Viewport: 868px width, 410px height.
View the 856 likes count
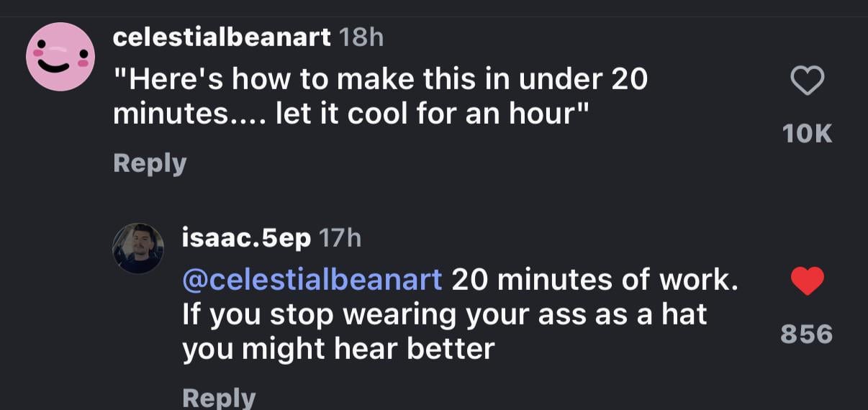point(808,334)
